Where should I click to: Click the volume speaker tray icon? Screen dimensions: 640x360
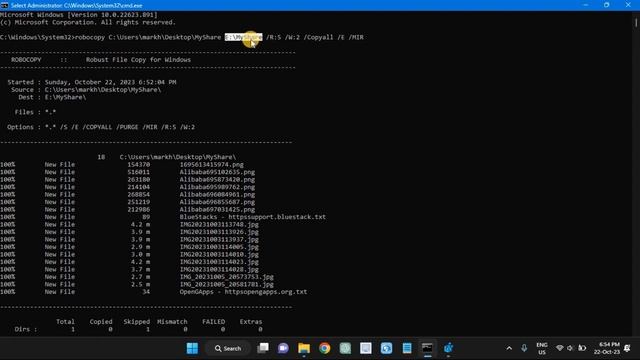(570, 348)
